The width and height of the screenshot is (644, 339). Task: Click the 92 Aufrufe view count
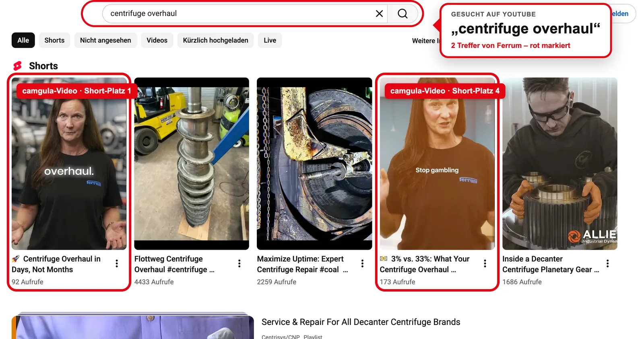point(27,282)
